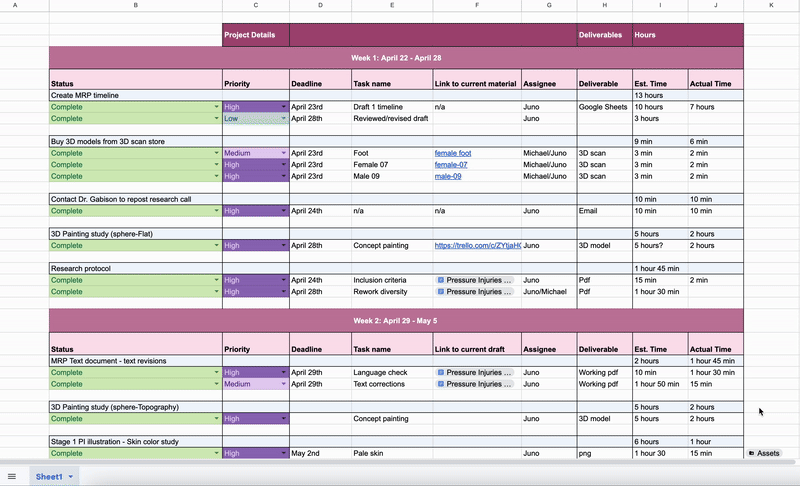The image size is (800, 486).
Task: Select the 1 hour 50 min cell
Action: [660, 384]
